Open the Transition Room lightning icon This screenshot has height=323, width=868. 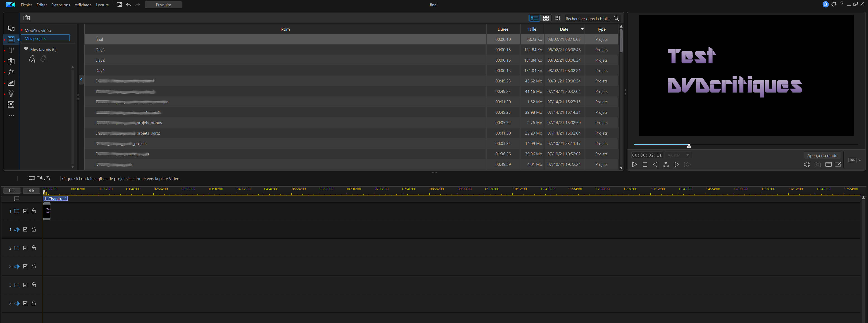(x=11, y=61)
